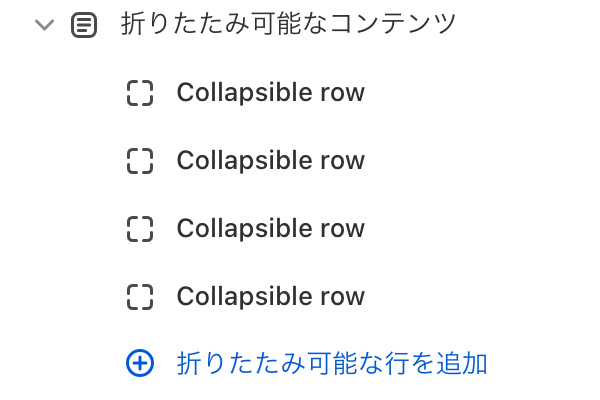Select the second Collapsible row label
The image size is (600, 400).
point(270,161)
